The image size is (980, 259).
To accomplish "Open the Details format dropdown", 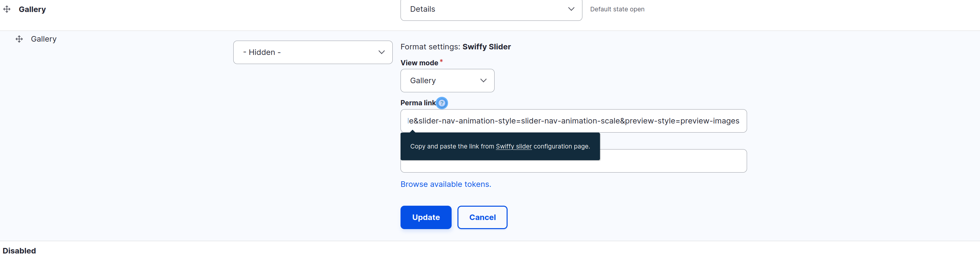I will pyautogui.click(x=491, y=9).
